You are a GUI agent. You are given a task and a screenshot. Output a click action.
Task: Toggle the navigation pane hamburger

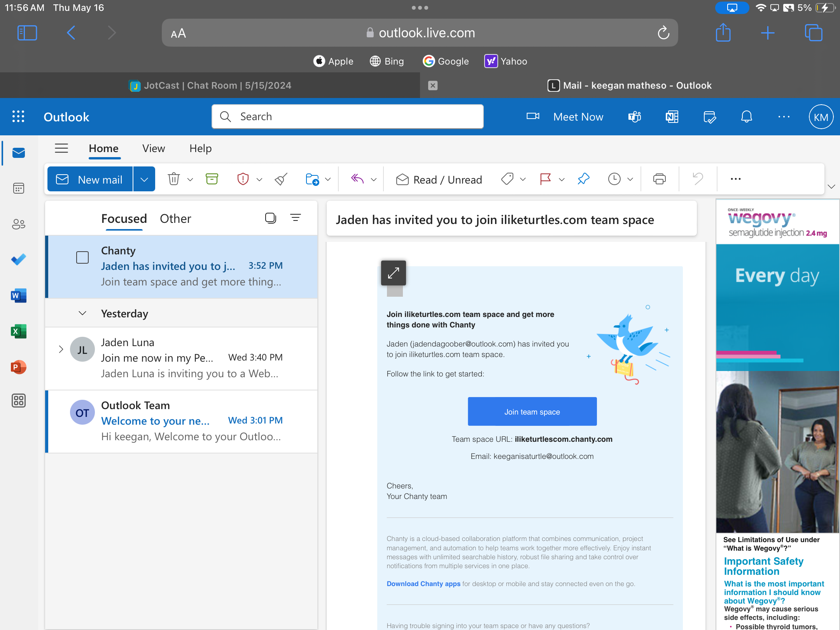point(61,148)
